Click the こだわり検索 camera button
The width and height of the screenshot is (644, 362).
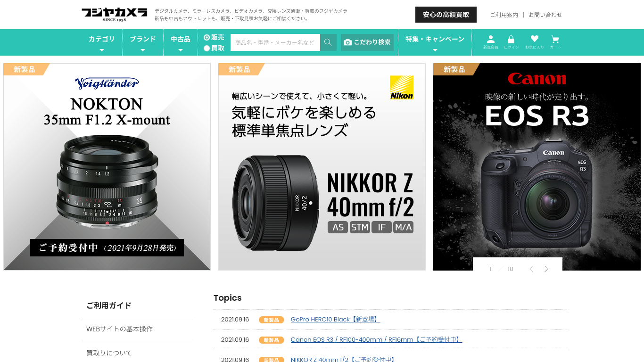(367, 42)
